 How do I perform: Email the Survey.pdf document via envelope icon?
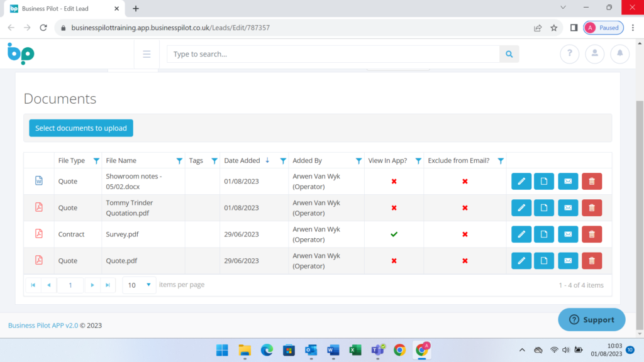567,234
